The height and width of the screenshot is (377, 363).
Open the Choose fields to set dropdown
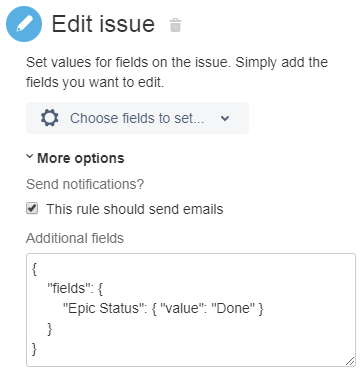click(x=137, y=118)
